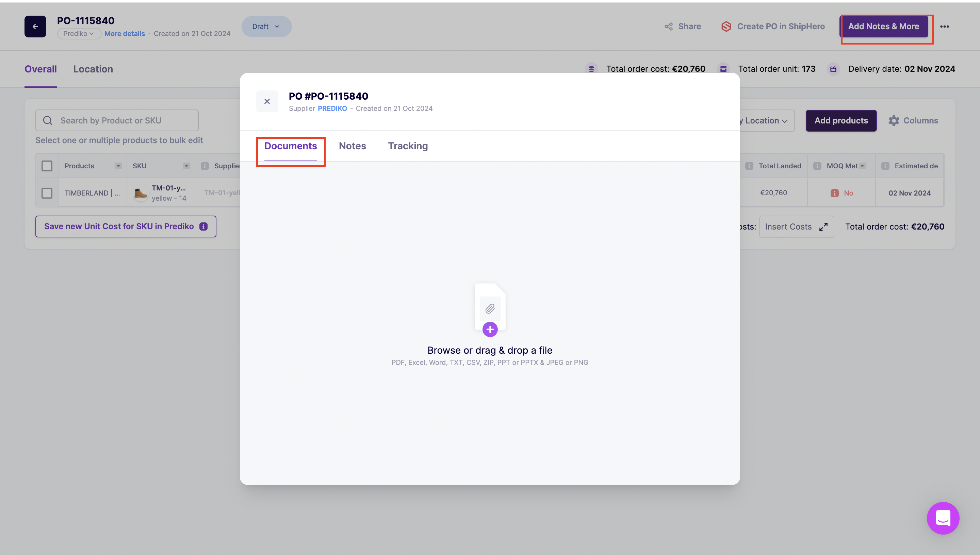This screenshot has height=555, width=980.
Task: Switch to the Tracking tab
Action: click(x=408, y=146)
